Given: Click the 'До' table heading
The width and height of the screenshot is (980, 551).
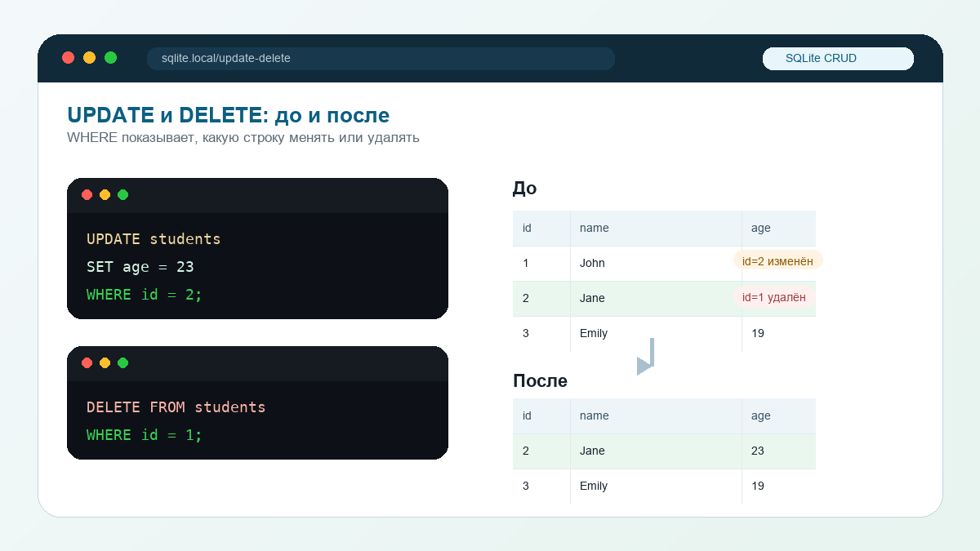Looking at the screenshot, I should [525, 189].
